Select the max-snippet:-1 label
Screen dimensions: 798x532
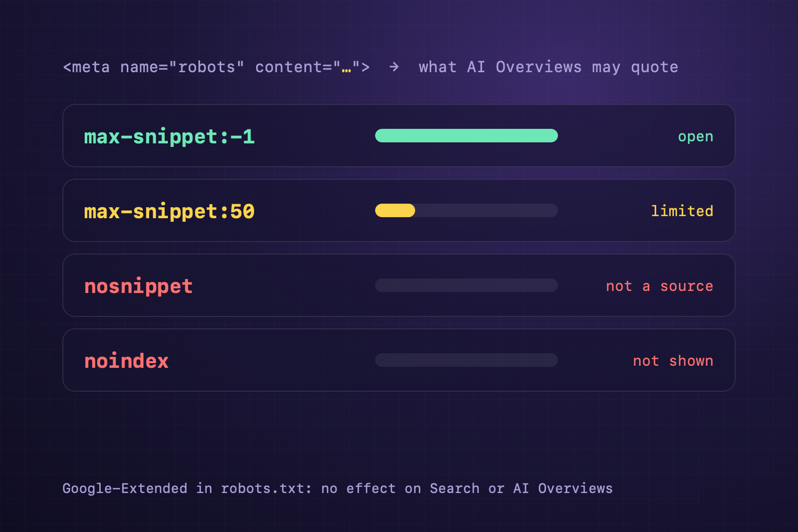[x=169, y=137]
